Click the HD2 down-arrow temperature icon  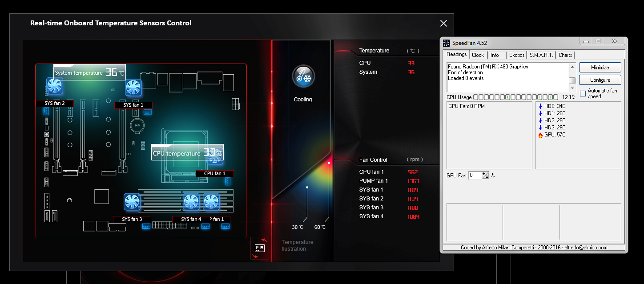[540, 120]
